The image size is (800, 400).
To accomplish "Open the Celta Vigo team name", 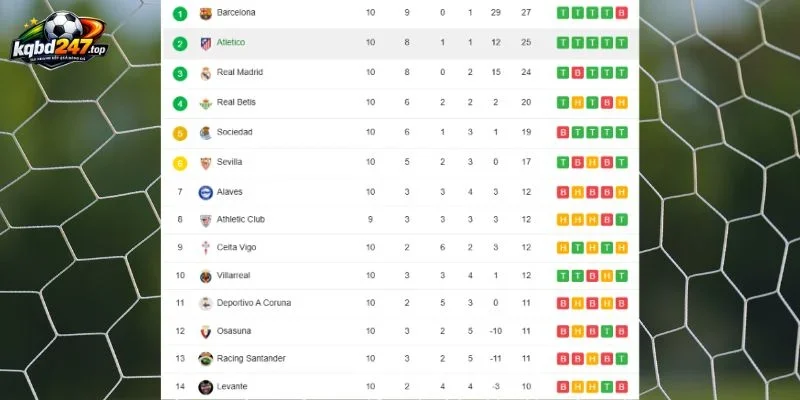I will point(236,247).
